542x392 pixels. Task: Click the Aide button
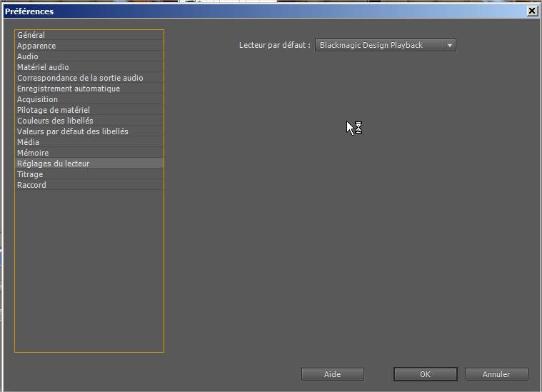[x=333, y=374]
